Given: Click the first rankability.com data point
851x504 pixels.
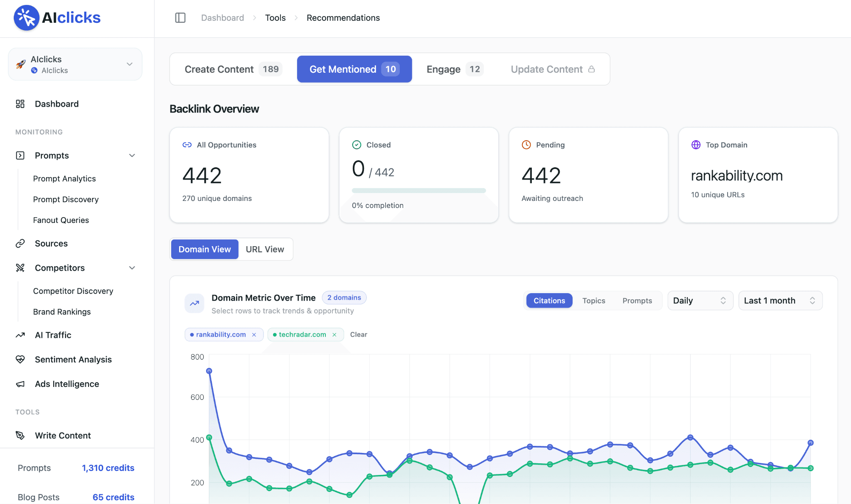Looking at the screenshot, I should coord(209,371).
